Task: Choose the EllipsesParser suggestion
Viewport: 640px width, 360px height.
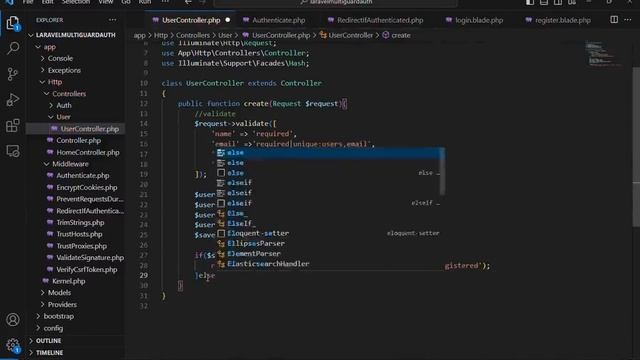Action: 328,244
